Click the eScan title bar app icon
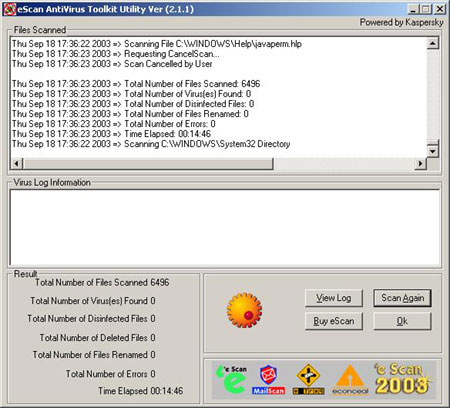Viewport: 450px width, 408px height. pyautogui.click(x=9, y=9)
